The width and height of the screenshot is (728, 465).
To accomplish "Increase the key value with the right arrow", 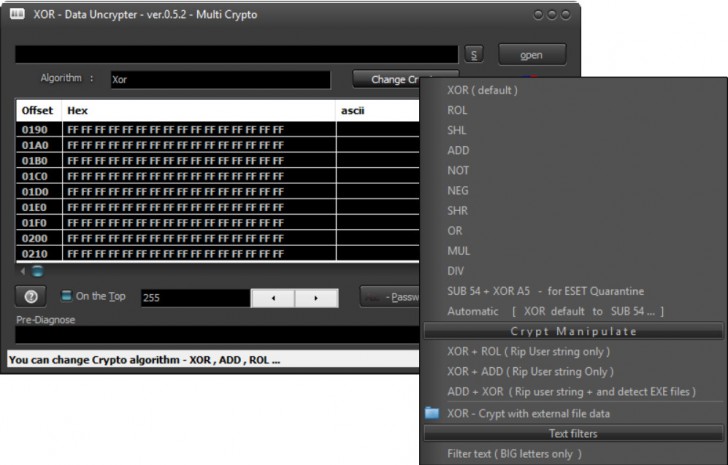I will pyautogui.click(x=316, y=298).
